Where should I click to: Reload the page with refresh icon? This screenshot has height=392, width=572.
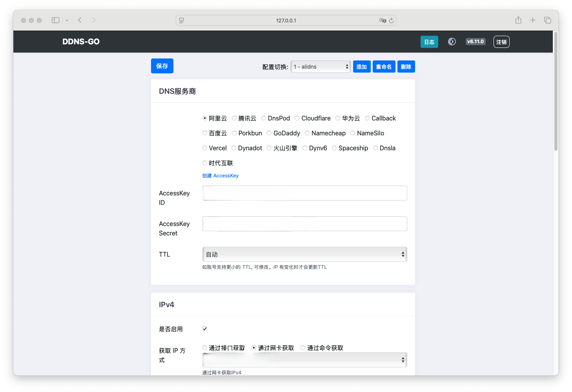[x=391, y=20]
